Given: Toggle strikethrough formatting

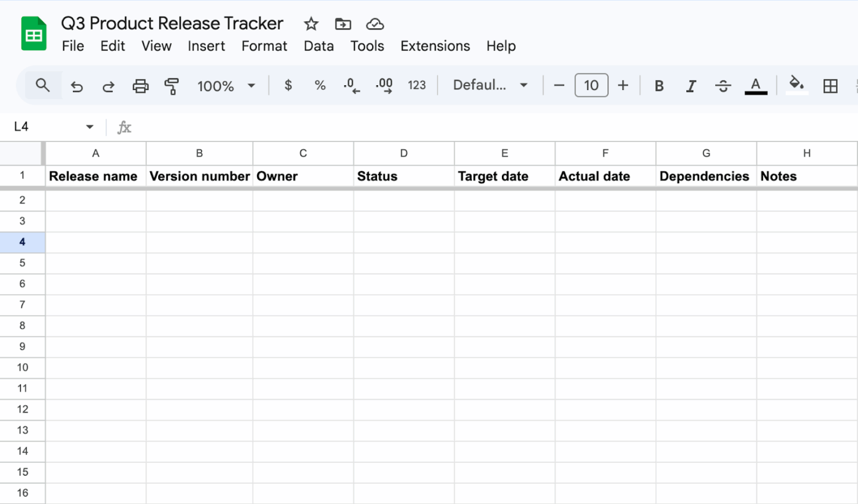Looking at the screenshot, I should pyautogui.click(x=723, y=86).
